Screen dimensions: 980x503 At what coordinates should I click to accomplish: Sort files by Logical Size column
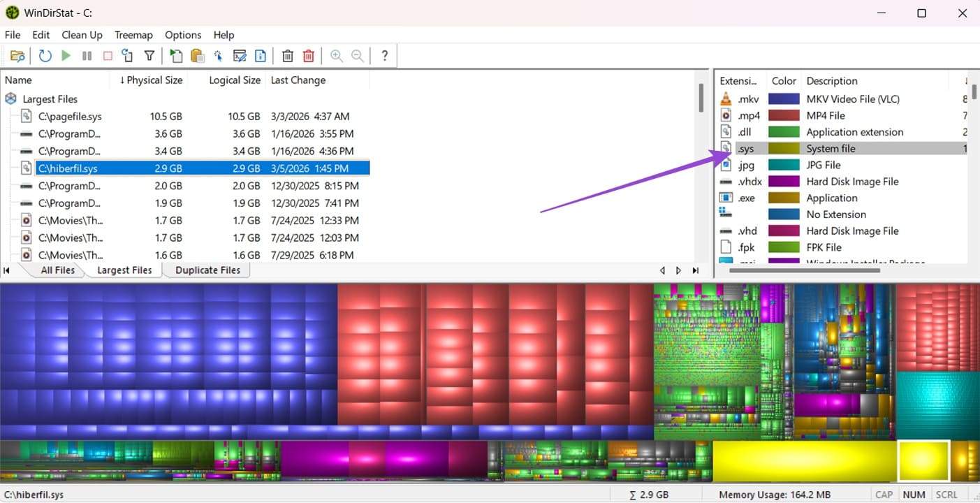[234, 80]
